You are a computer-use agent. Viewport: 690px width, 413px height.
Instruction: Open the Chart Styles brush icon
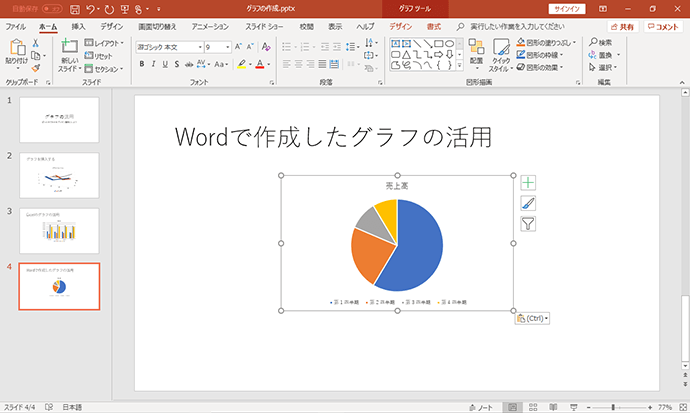(528, 203)
